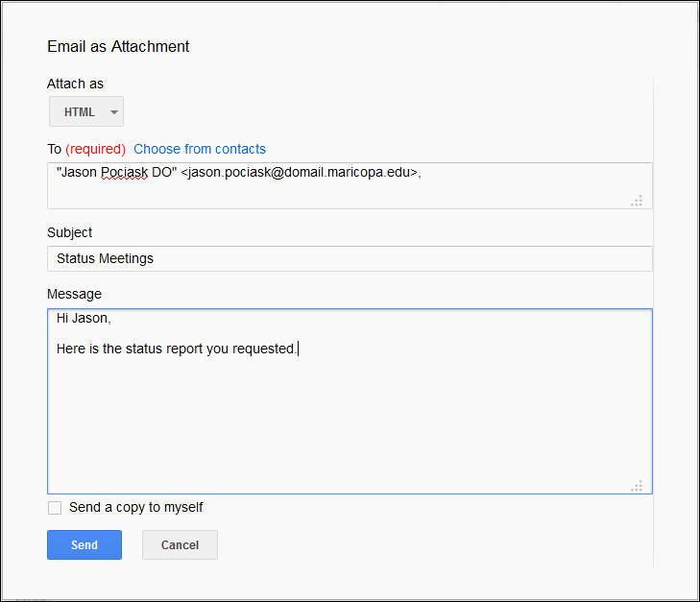Click the resize handle of the To field
Viewport: 700px width, 602px height.
click(637, 201)
